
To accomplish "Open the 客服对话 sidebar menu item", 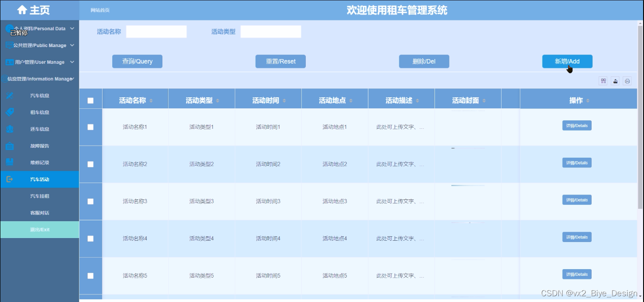I will [40, 213].
